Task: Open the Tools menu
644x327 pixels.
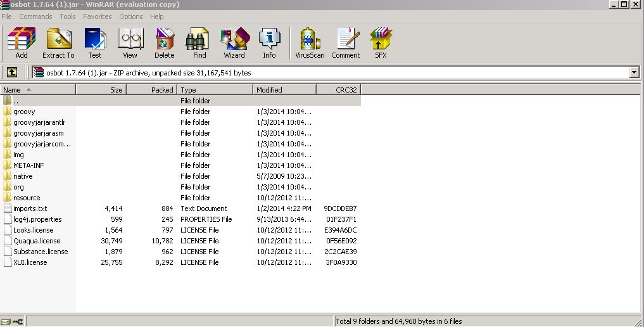Action: point(67,16)
